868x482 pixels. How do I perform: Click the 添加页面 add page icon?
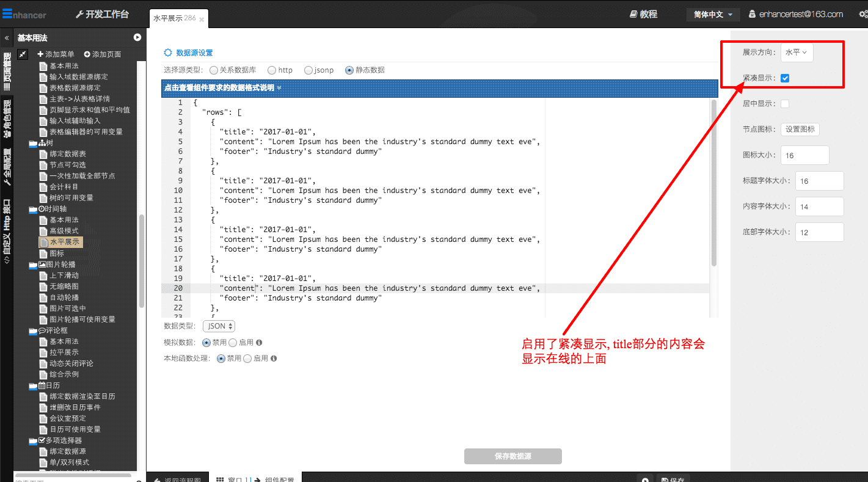click(x=87, y=54)
